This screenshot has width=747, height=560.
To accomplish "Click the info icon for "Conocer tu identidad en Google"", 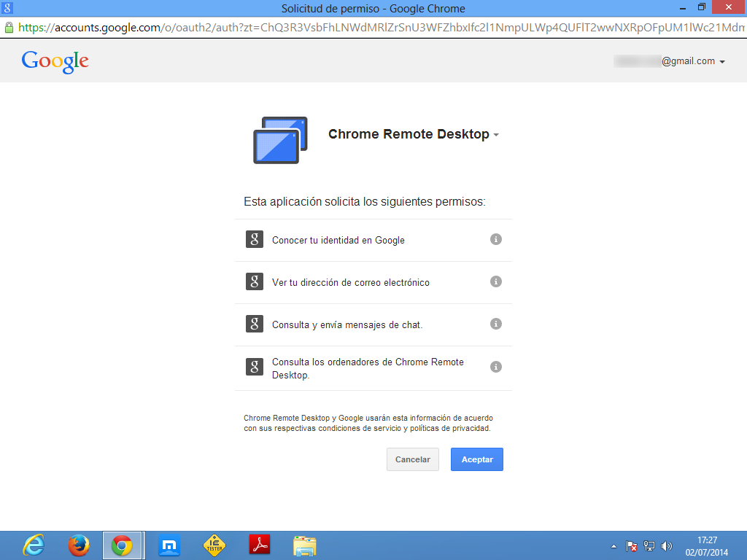I will point(496,239).
